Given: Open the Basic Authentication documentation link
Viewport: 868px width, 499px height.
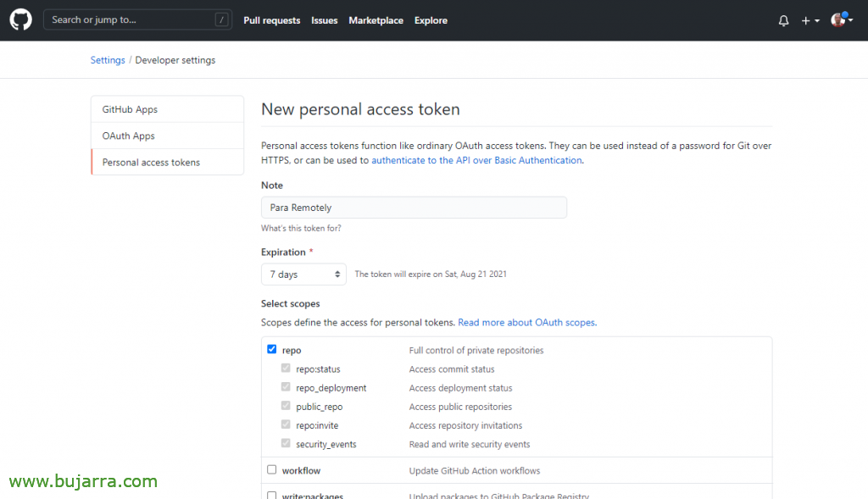Looking at the screenshot, I should click(475, 160).
